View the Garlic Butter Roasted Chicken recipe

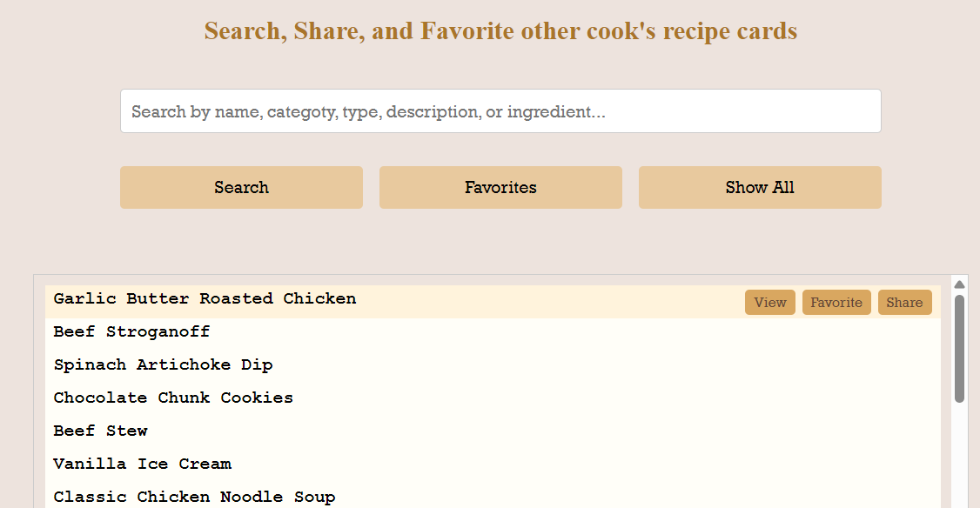coord(769,302)
